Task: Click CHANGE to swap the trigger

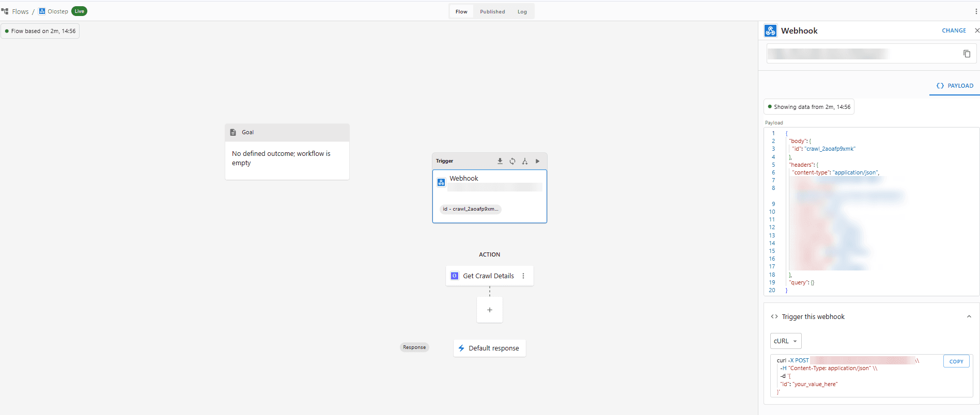Action: tap(954, 30)
